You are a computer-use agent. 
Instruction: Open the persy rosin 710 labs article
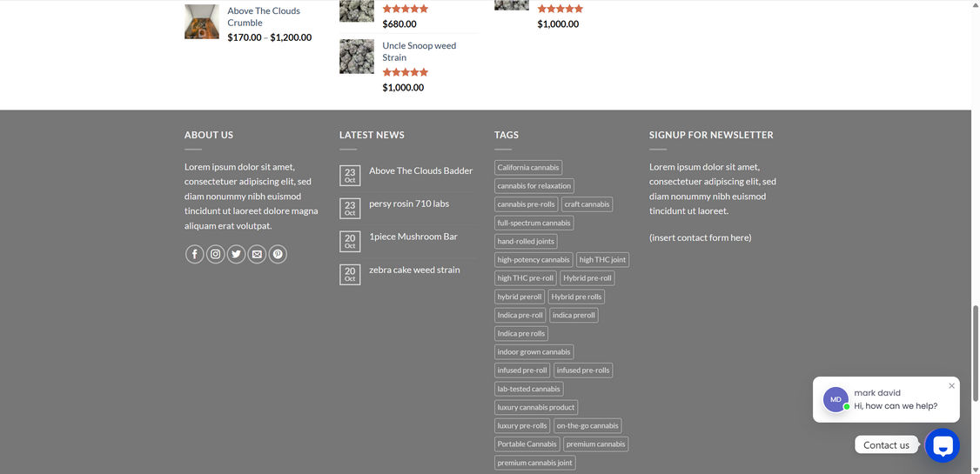pos(408,204)
